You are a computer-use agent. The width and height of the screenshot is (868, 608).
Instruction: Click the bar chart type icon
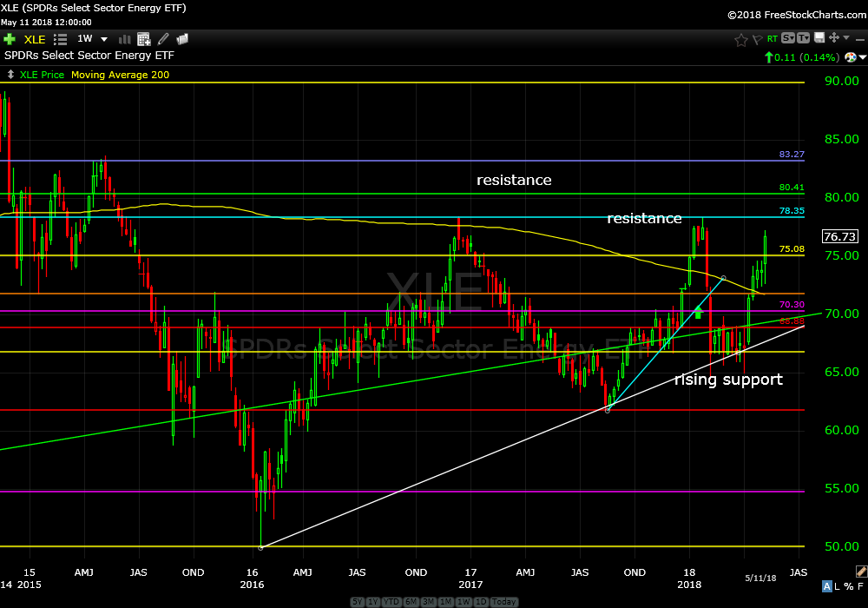point(124,39)
